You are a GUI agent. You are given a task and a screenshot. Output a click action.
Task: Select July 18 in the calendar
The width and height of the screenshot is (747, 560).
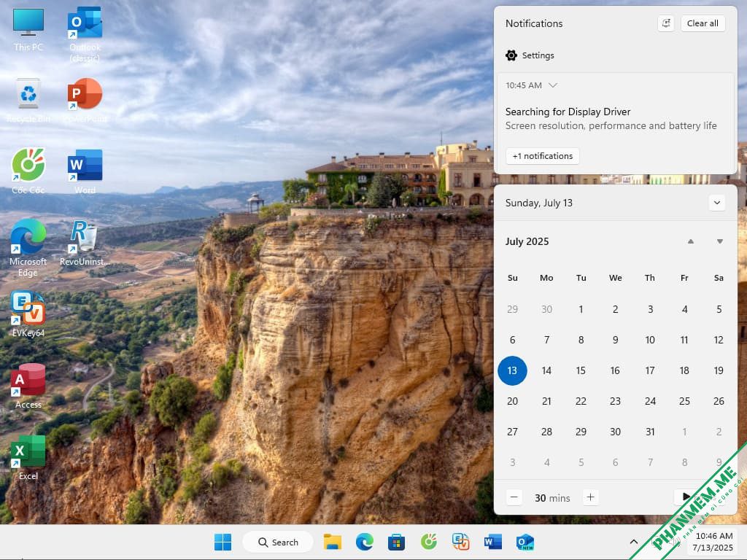click(684, 370)
